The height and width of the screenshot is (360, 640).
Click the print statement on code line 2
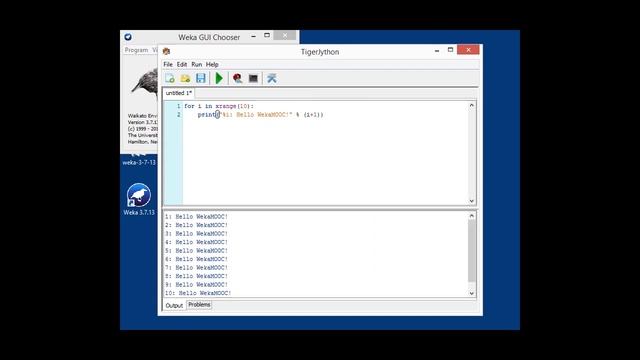pyautogui.click(x=260, y=115)
